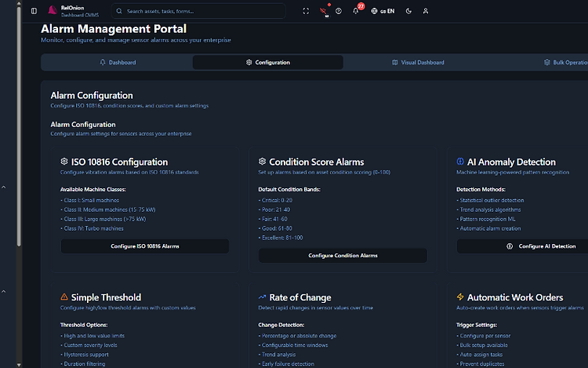Focus the Search assets, tasks, forms field
588x368 pixels.
click(x=198, y=11)
